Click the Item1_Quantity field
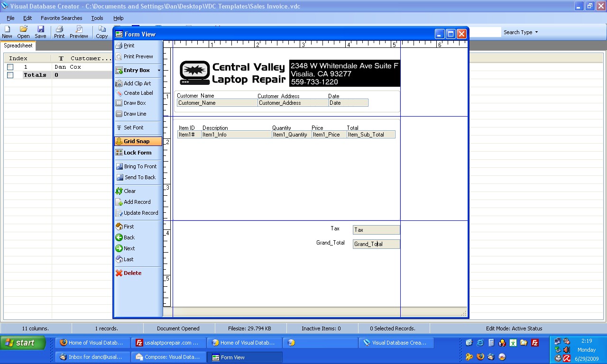 pyautogui.click(x=292, y=135)
